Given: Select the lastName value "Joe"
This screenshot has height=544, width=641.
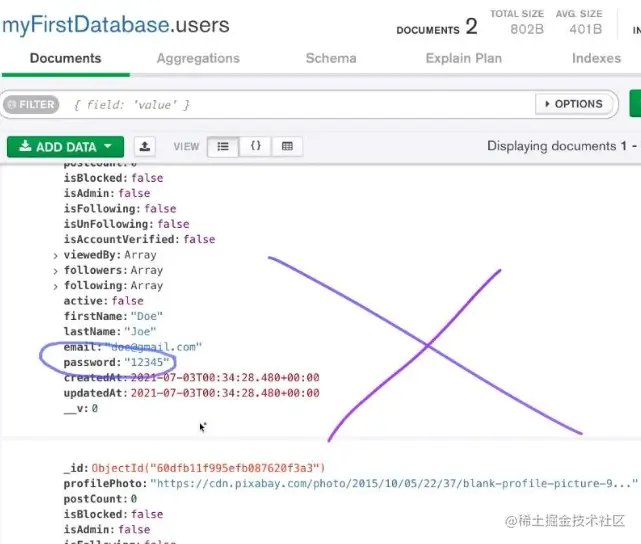Looking at the screenshot, I should click(140, 331).
